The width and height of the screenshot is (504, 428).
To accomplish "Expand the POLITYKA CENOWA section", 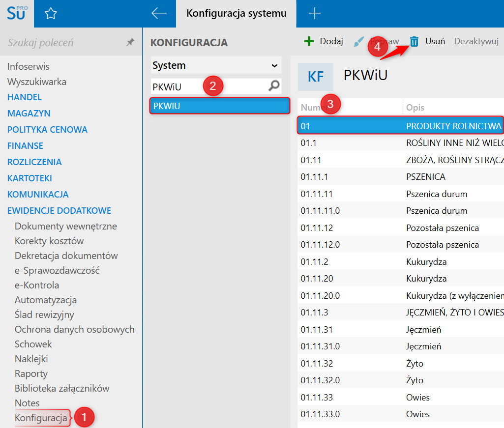I will click(x=47, y=130).
